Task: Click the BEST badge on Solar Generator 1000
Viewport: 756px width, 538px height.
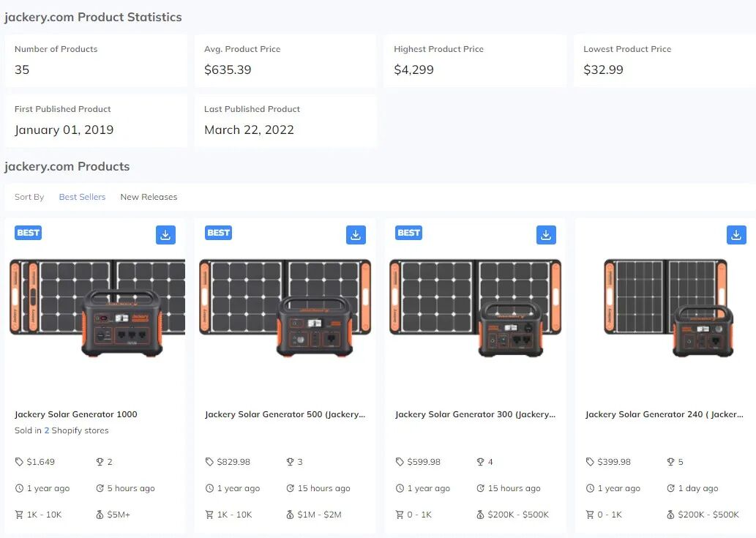Action: click(28, 233)
